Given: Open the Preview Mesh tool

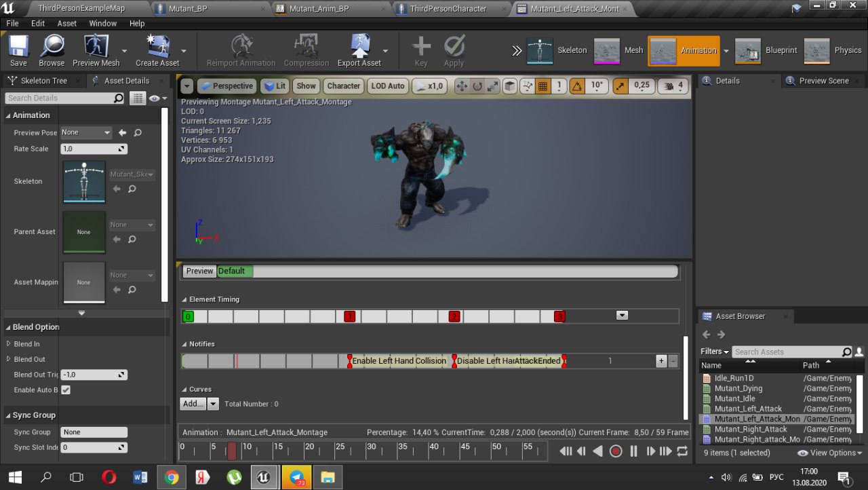Looking at the screenshot, I should [96, 51].
